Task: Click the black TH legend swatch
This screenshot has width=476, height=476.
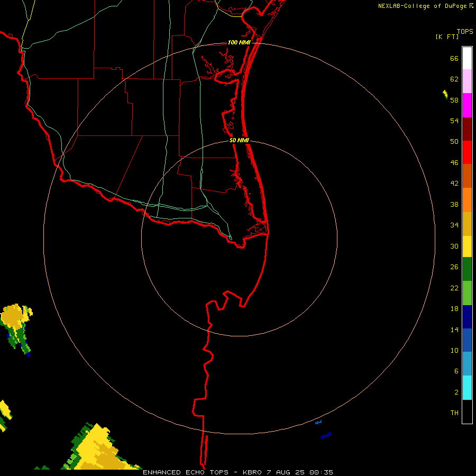Action: 467,411
